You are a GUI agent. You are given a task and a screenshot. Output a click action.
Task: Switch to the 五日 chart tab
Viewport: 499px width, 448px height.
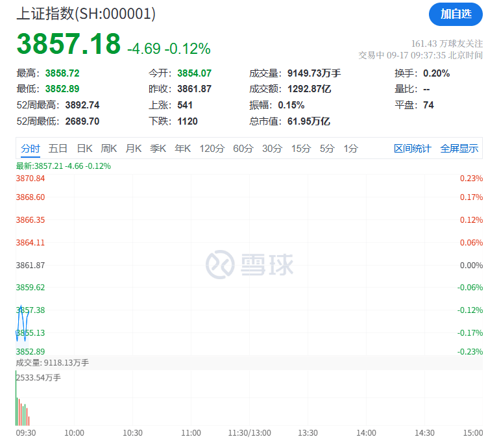(58, 149)
